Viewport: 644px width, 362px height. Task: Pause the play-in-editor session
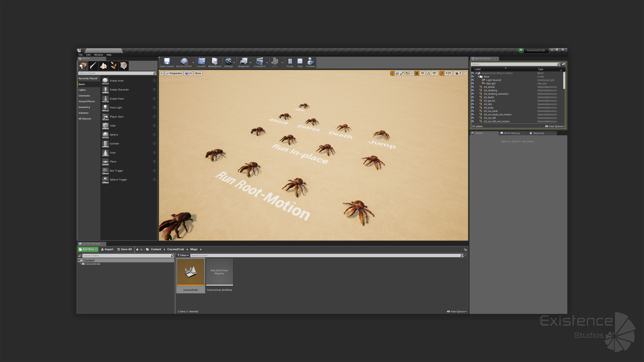click(x=290, y=63)
